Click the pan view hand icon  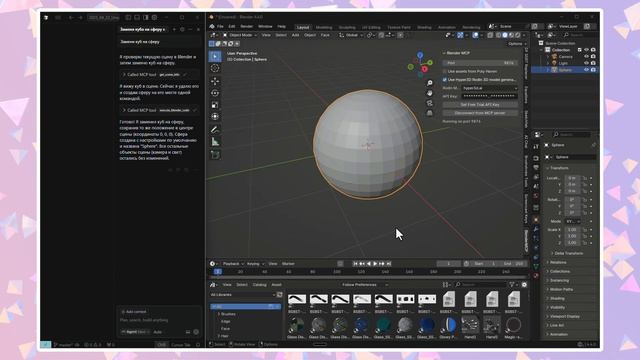[x=429, y=93]
